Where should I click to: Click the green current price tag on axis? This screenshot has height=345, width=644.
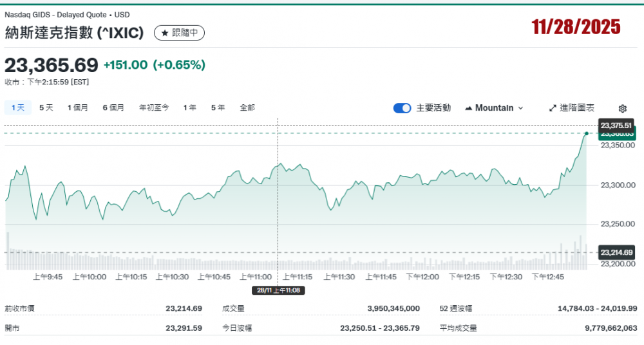click(x=616, y=134)
